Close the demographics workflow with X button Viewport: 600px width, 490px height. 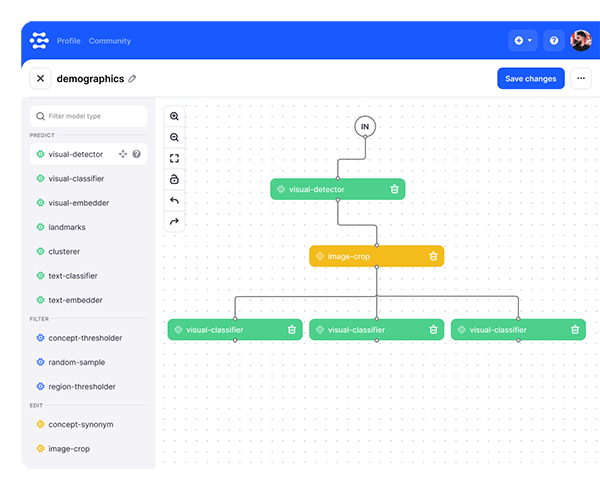pos(41,78)
